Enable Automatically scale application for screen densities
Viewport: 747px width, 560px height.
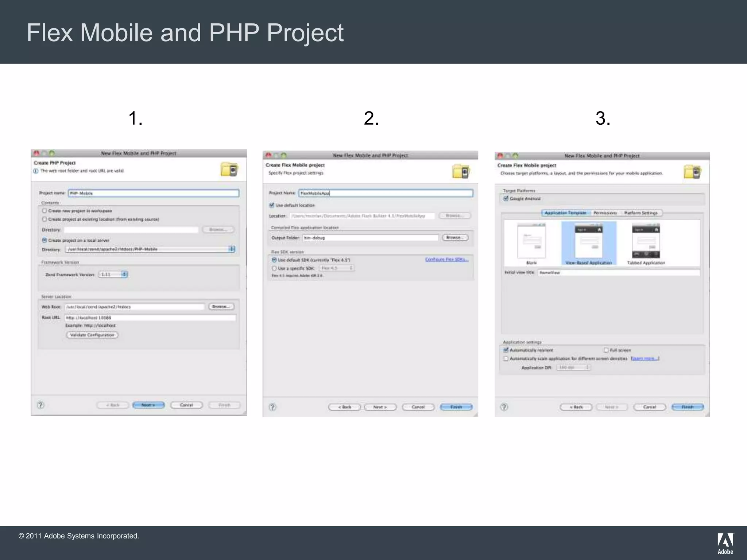click(x=506, y=358)
